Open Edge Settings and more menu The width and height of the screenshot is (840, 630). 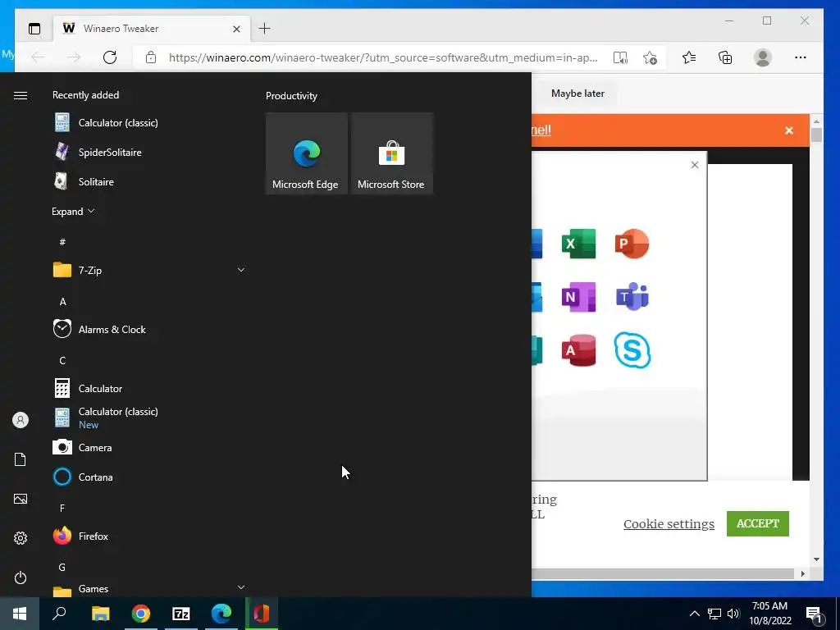pos(801,57)
